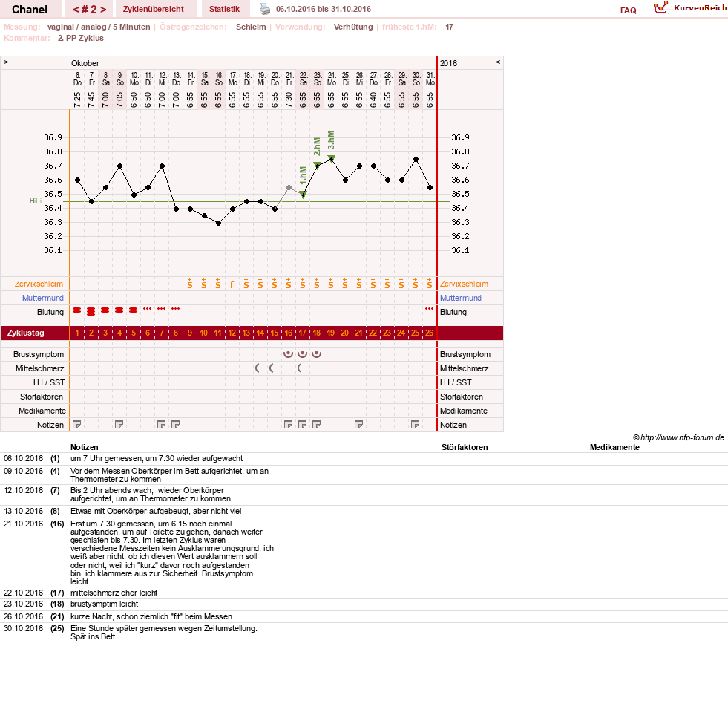
Task: Open the Statistik tab
Action: click(224, 9)
